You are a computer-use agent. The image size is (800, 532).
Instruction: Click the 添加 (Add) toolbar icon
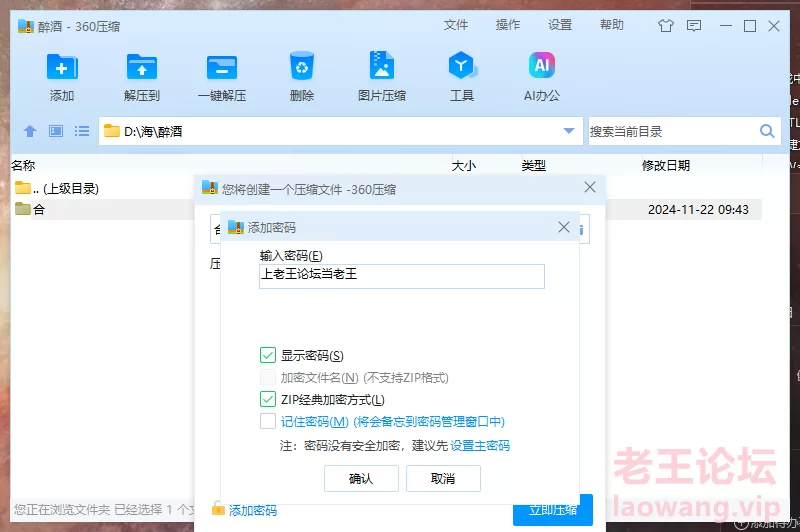pyautogui.click(x=62, y=68)
